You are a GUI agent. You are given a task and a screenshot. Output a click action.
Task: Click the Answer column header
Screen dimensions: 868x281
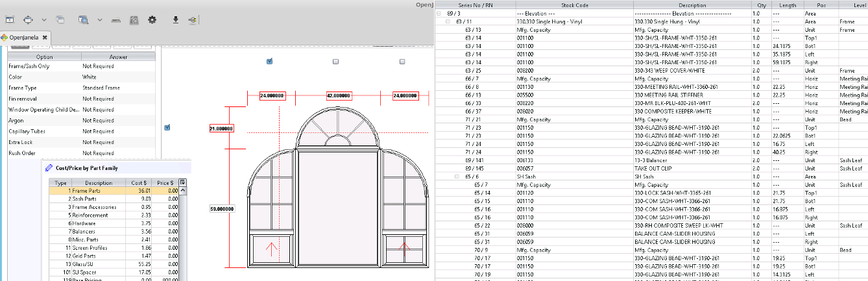pyautogui.click(x=118, y=57)
